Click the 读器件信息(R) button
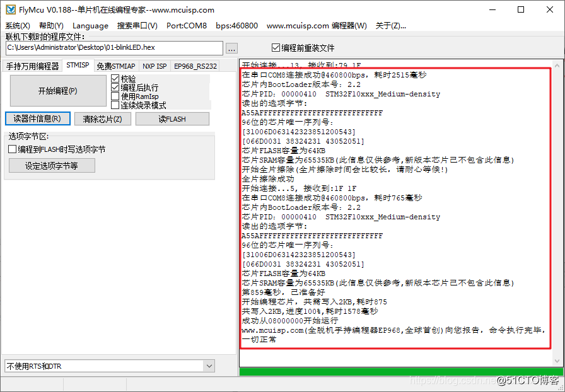 [37, 118]
